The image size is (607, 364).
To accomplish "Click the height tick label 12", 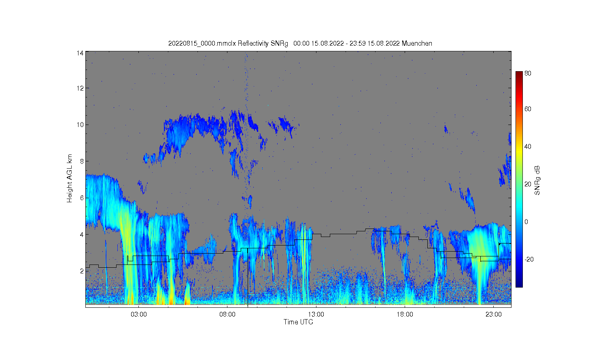I will [x=80, y=88].
